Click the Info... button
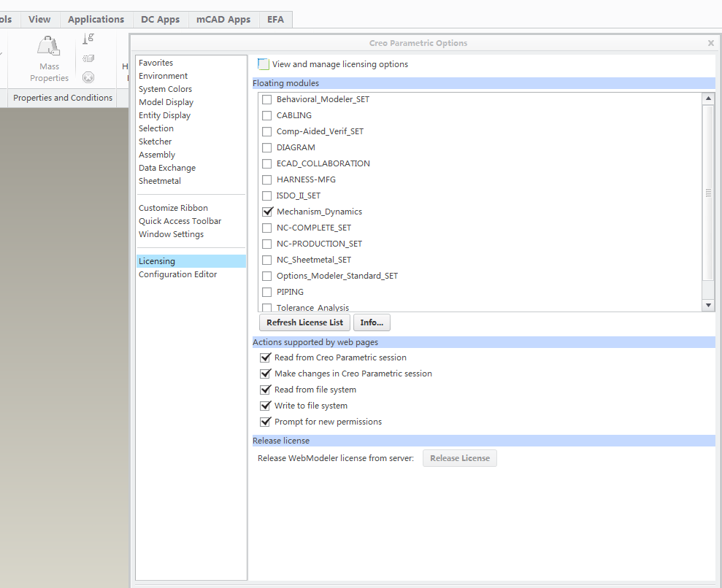 [372, 322]
